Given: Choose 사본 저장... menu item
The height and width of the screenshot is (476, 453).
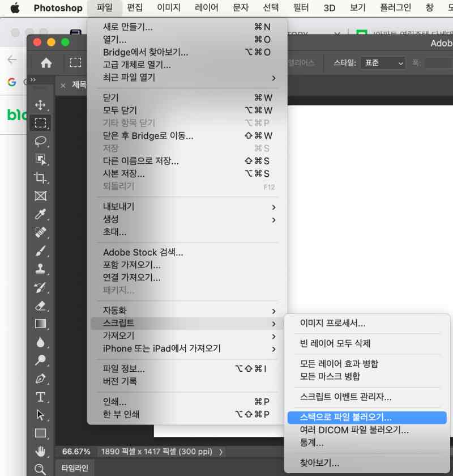Looking at the screenshot, I should (x=187, y=173).
